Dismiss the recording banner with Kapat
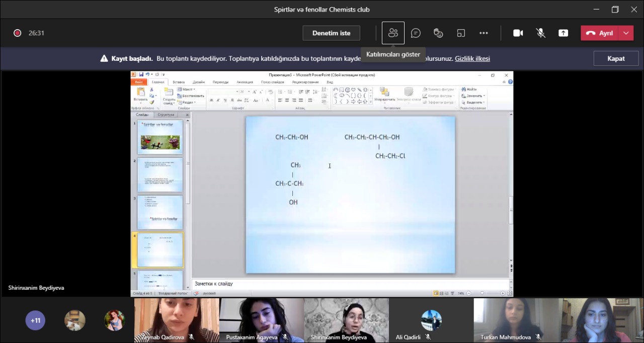This screenshot has width=644, height=343. point(616,58)
